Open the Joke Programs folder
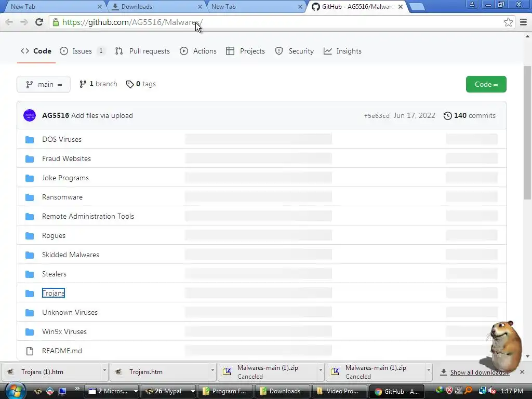Image resolution: width=532 pixels, height=399 pixels. pyautogui.click(x=65, y=178)
